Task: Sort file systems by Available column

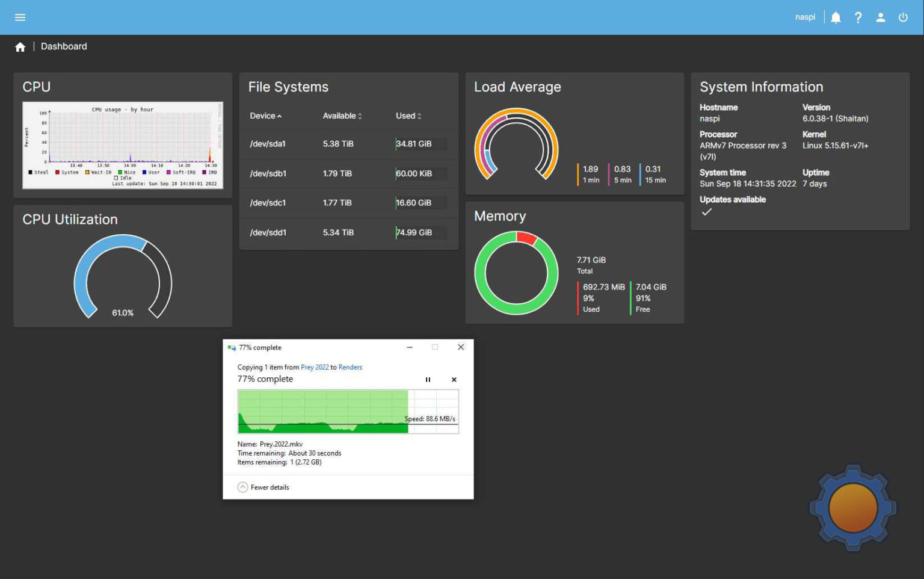Action: (342, 116)
